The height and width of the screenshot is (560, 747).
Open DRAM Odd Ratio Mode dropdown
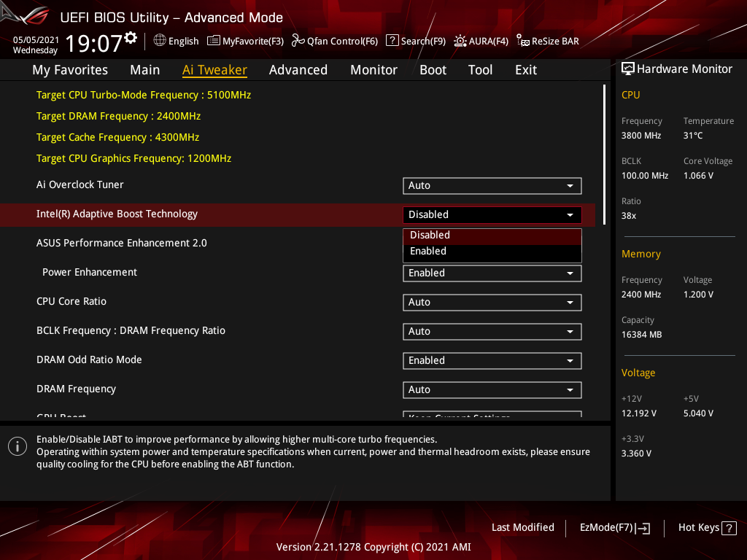492,360
